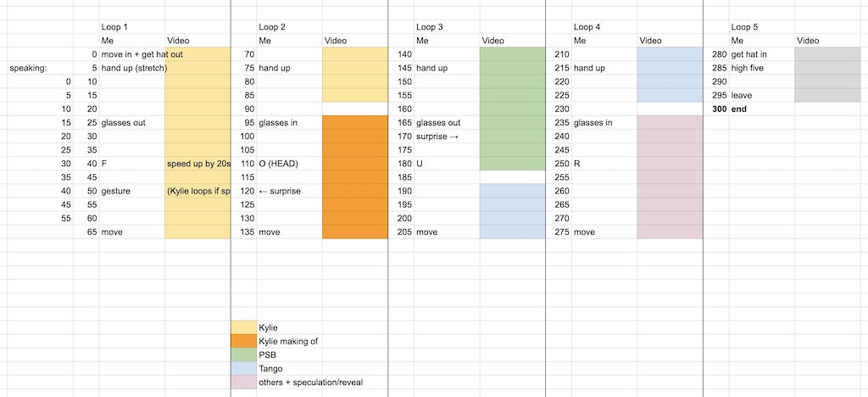Click the "Loop 5" header cell

pos(745,27)
